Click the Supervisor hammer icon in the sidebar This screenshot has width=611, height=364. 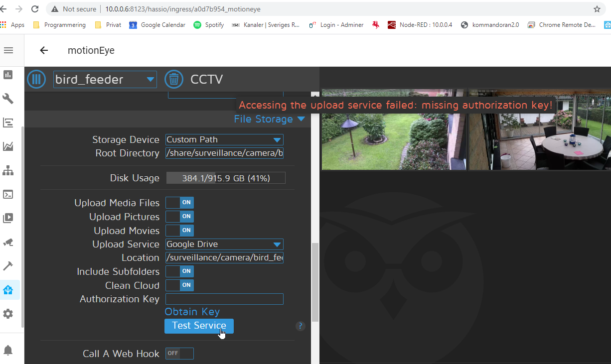(8, 265)
